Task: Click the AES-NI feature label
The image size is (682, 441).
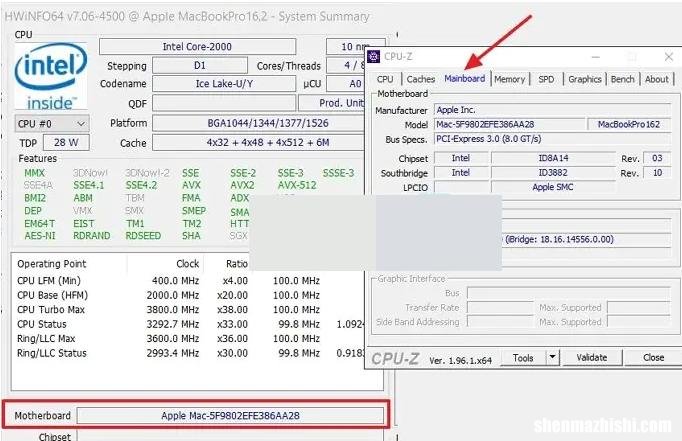Action: 40,236
